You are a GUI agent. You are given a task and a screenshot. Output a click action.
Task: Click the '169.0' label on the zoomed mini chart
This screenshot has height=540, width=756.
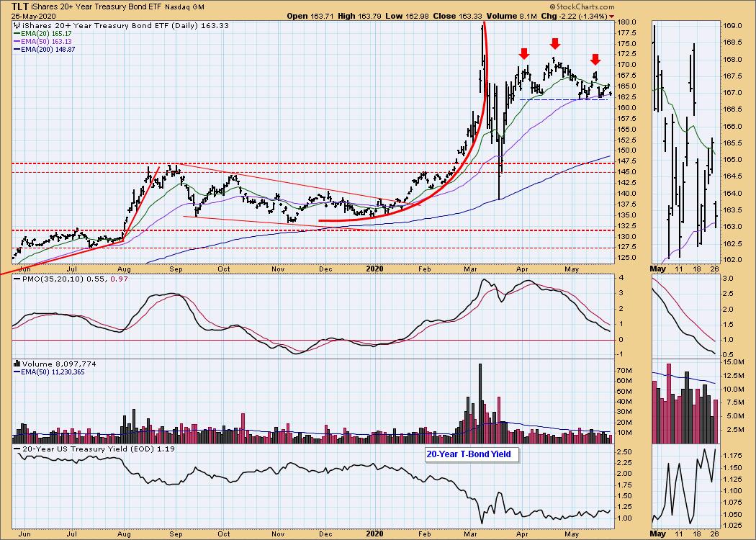coord(731,25)
